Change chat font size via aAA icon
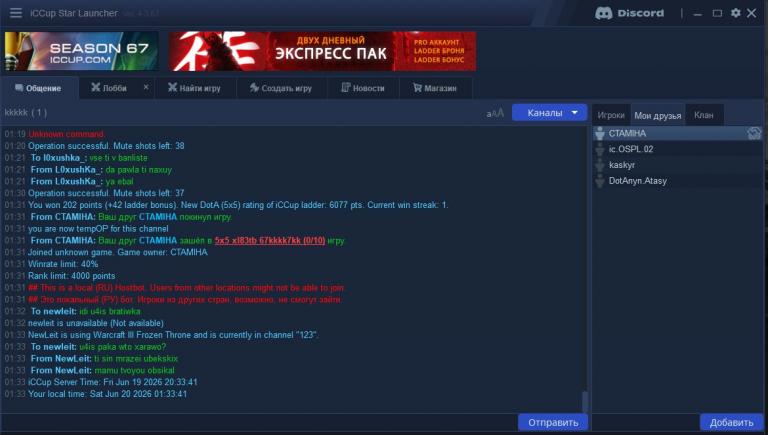The width and height of the screenshot is (768, 435). point(495,113)
